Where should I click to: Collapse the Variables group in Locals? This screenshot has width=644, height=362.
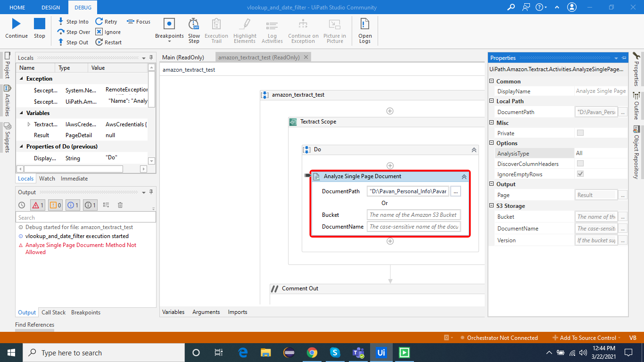point(22,113)
